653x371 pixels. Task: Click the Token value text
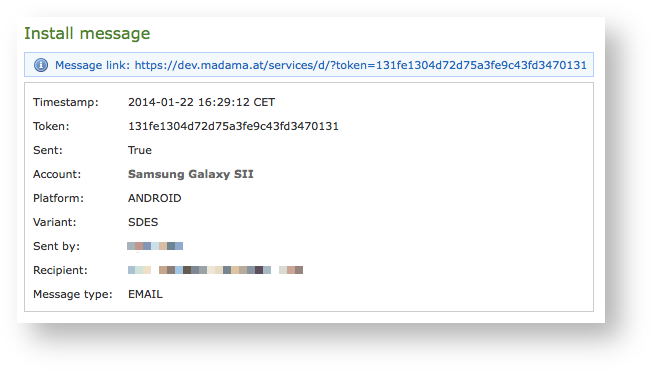pos(233,126)
